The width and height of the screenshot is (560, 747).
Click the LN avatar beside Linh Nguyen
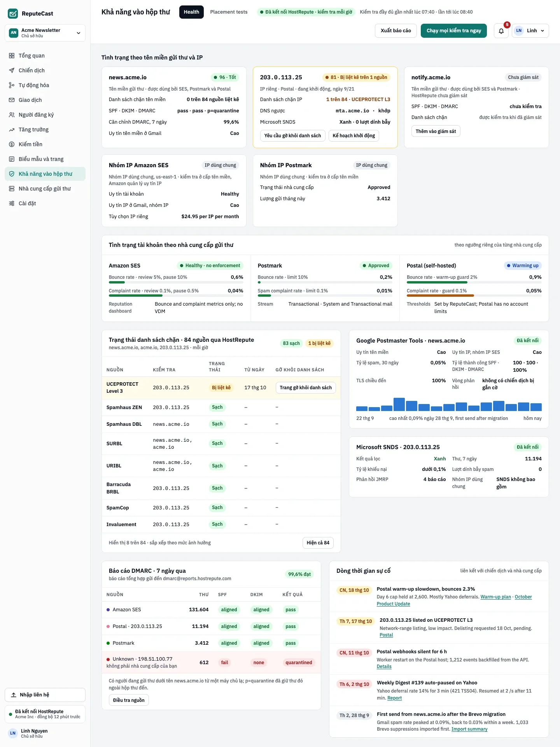(13, 733)
